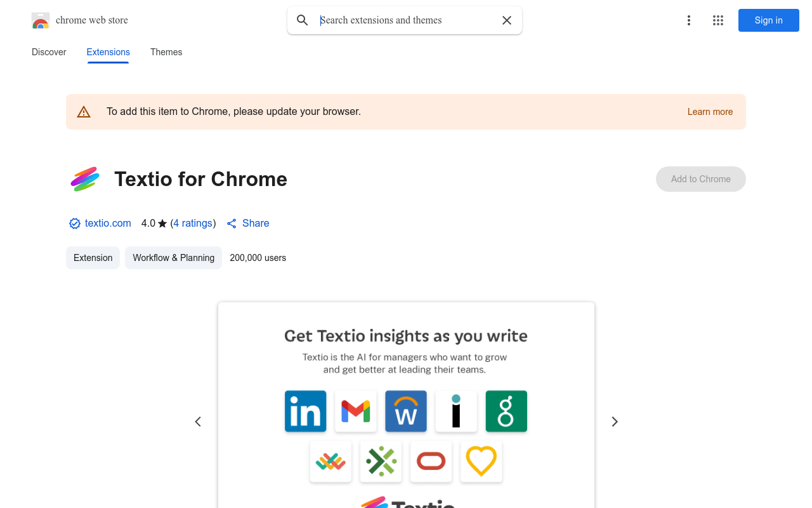Open the three-dot more options menu

tap(689, 20)
